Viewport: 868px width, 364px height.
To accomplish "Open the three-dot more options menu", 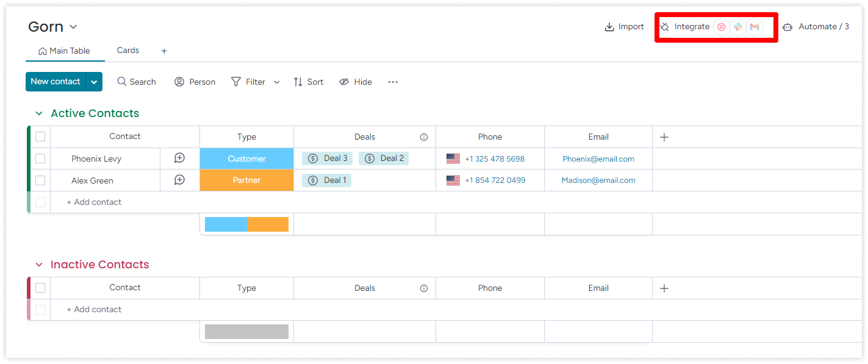I will (x=393, y=82).
